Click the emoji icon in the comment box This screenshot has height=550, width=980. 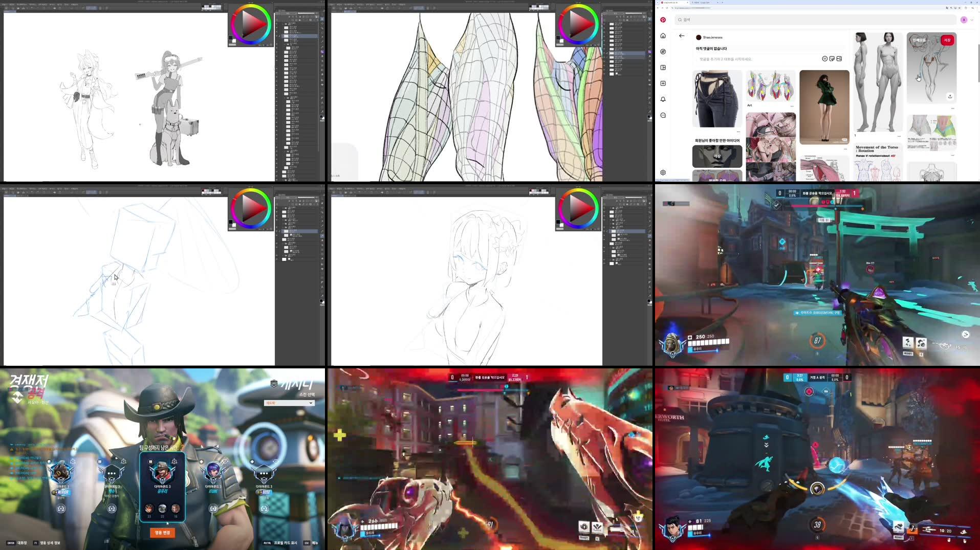click(x=825, y=58)
